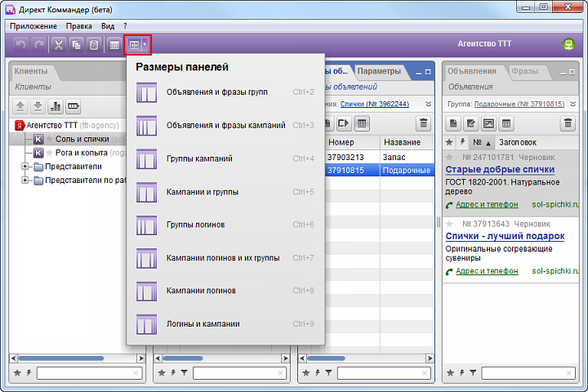Open the Правка menu
Screen dimensions: 588x392
coord(78,26)
